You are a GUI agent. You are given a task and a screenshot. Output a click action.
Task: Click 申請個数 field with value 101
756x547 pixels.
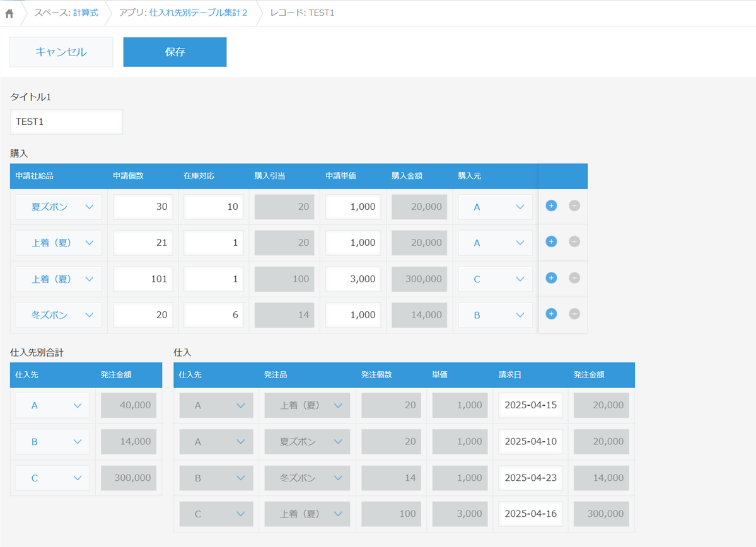(143, 279)
